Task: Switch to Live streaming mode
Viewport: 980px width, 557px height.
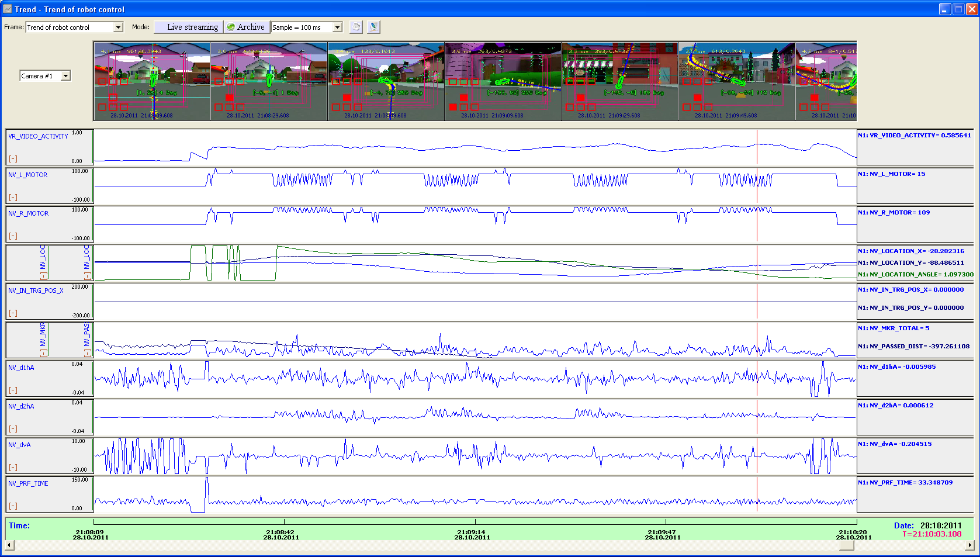Action: [188, 27]
